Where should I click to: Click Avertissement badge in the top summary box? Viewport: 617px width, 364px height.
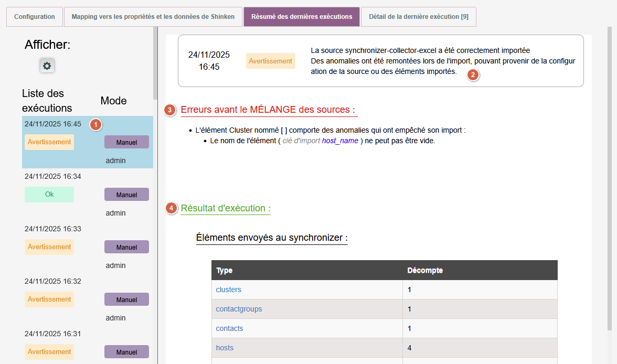270,61
